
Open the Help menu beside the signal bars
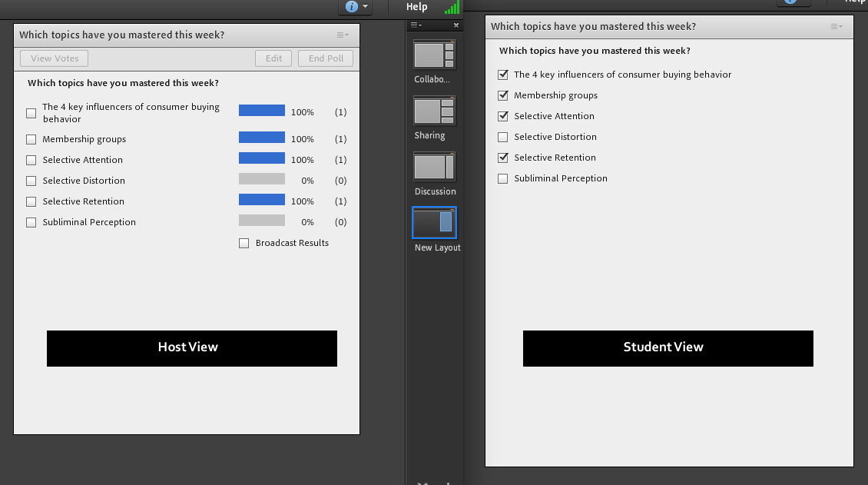point(416,7)
